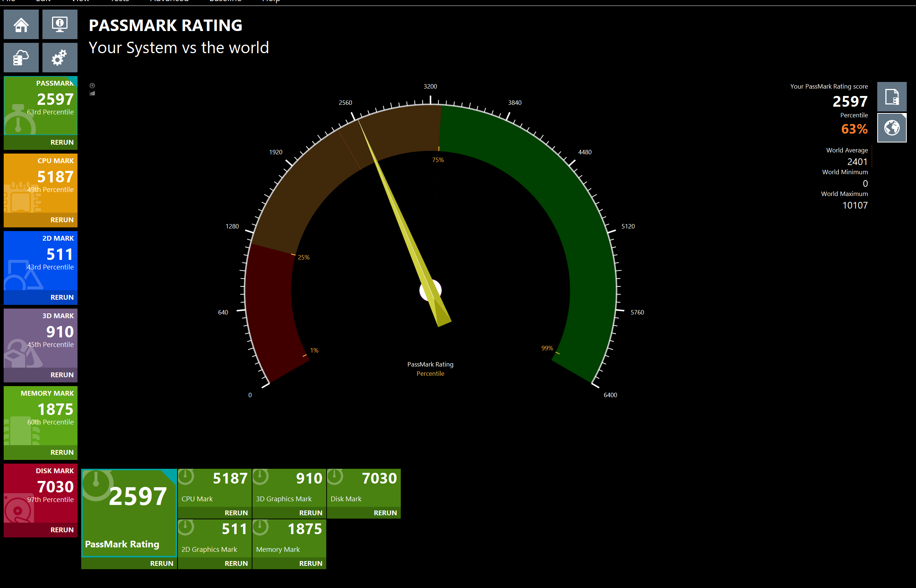Screen dimensions: 916x588
Task: Open the 2D Graphics Mark 511 tile
Action: tap(214, 539)
